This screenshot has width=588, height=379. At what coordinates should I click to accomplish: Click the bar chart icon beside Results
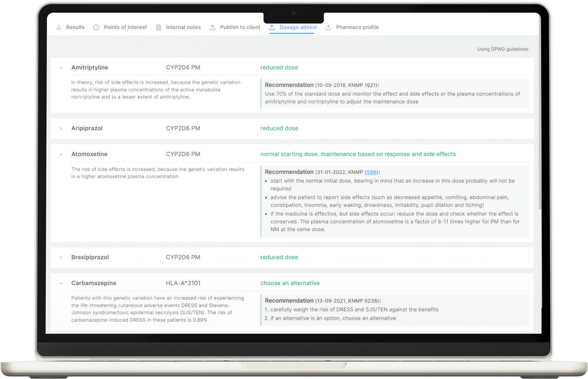(x=58, y=28)
